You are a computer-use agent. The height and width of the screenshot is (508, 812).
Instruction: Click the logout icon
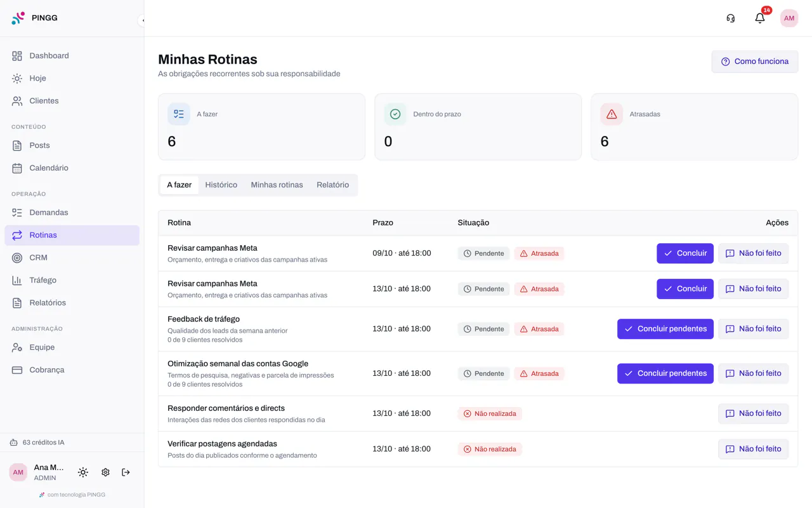coord(126,472)
